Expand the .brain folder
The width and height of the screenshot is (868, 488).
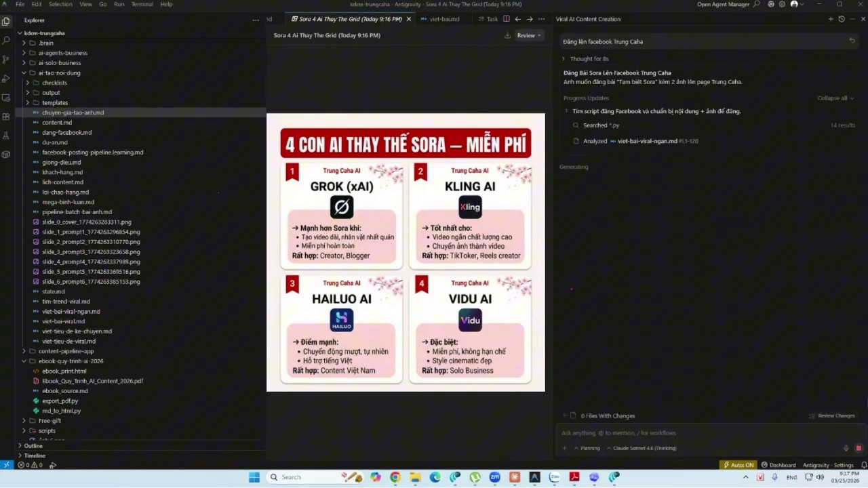tap(45, 43)
